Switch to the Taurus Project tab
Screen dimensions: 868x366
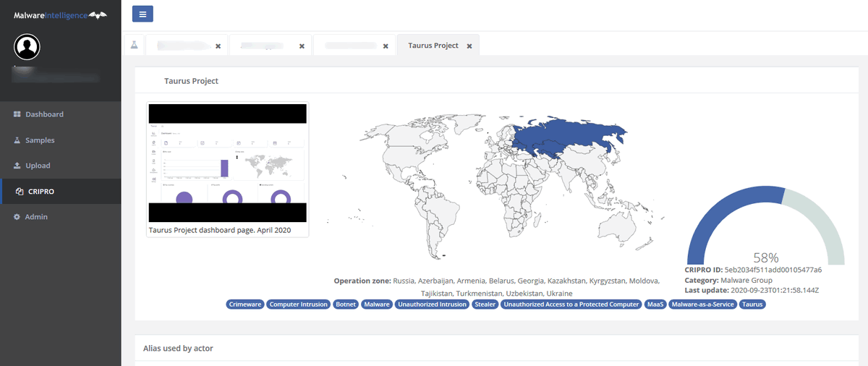(438, 45)
